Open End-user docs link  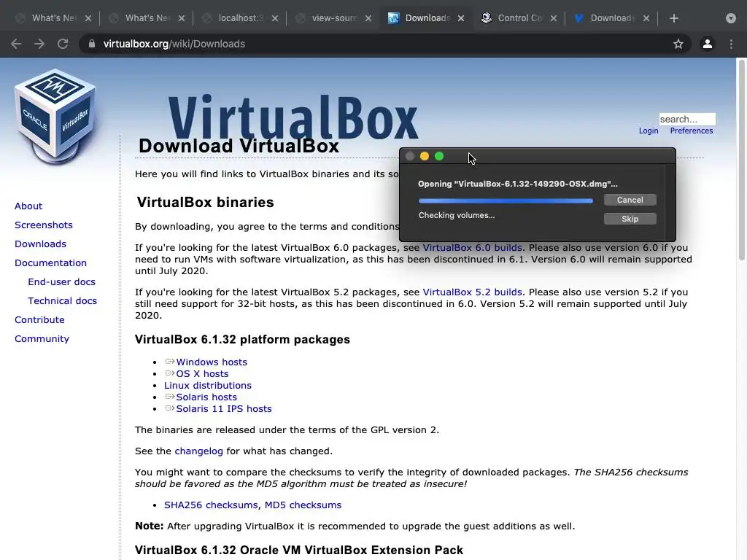(61, 282)
